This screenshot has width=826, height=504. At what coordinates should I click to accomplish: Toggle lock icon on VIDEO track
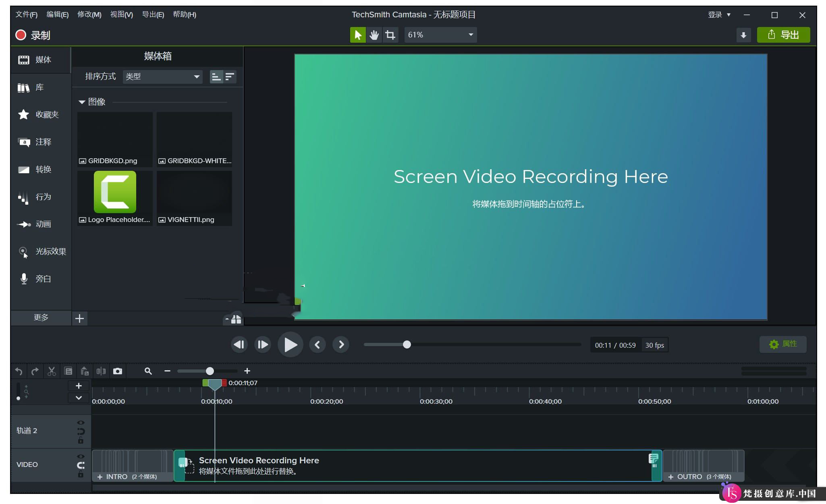click(81, 475)
